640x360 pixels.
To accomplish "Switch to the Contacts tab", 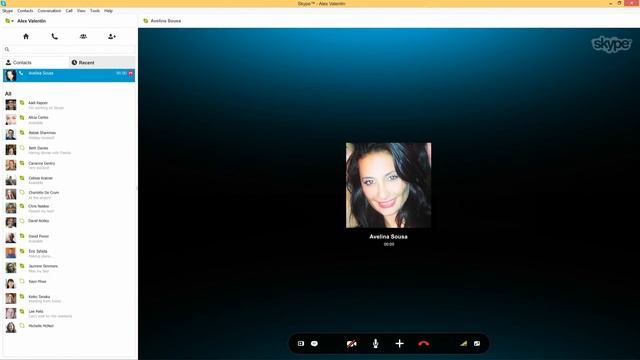I will coord(36,62).
